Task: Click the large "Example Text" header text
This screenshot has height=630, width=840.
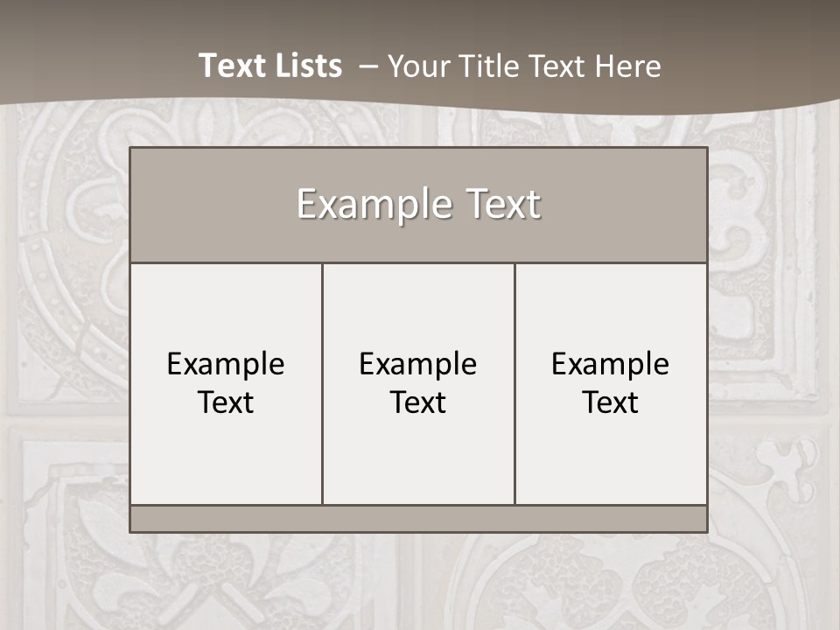Action: (x=418, y=205)
